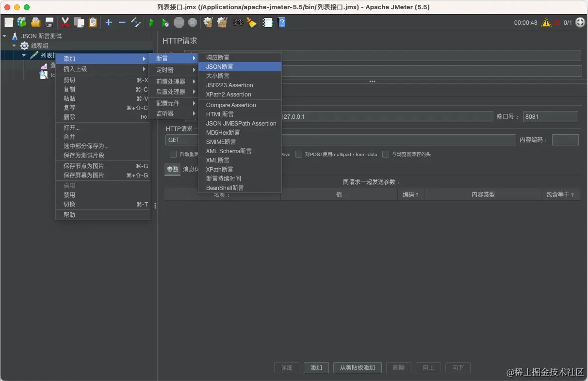
Task: Select the 线程组 thread group node
Action: 40,46
